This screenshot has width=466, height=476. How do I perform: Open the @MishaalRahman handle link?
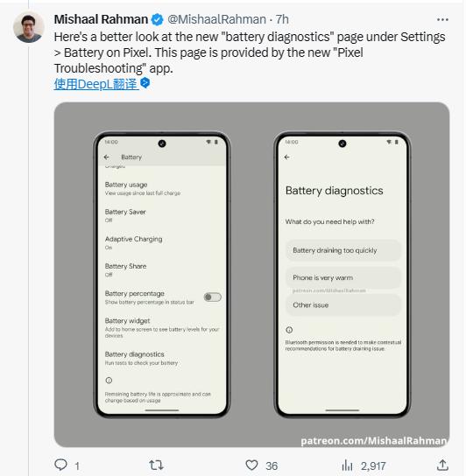pyautogui.click(x=216, y=20)
